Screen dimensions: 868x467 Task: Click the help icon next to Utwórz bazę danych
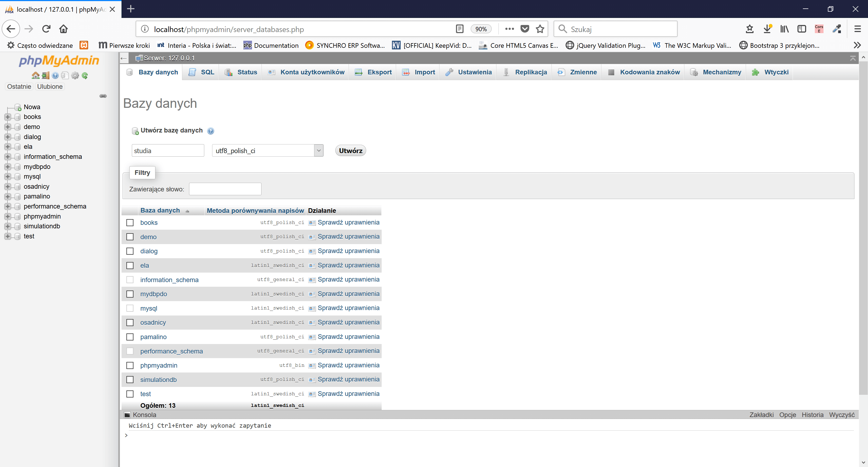click(210, 131)
